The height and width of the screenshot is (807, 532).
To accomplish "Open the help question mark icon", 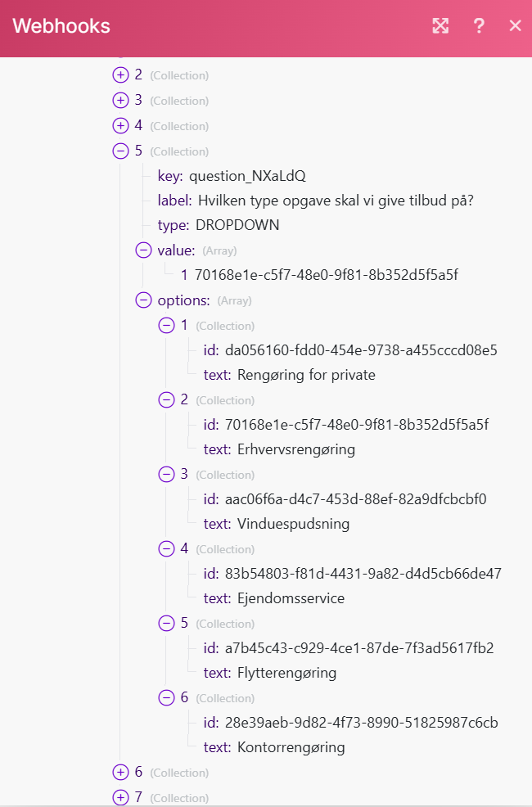I will (480, 26).
